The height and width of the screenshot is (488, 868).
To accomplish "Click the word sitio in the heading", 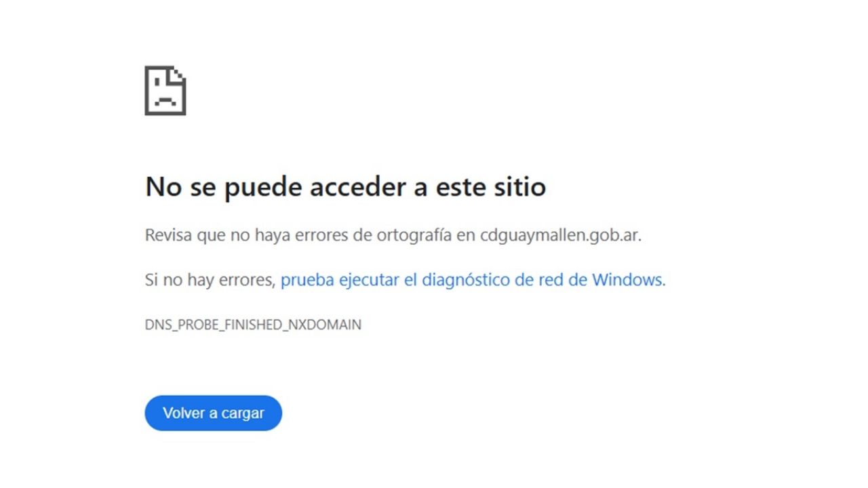I will (x=519, y=186).
